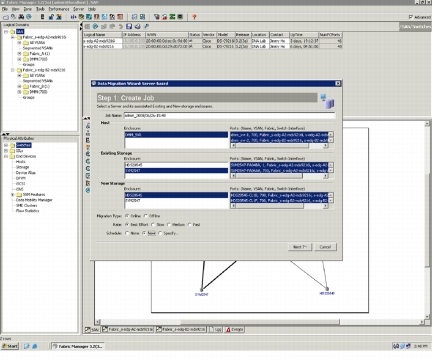Click the magnifier discover icon in main toolbar
The width and height of the screenshot is (434, 360).
pos(13,17)
